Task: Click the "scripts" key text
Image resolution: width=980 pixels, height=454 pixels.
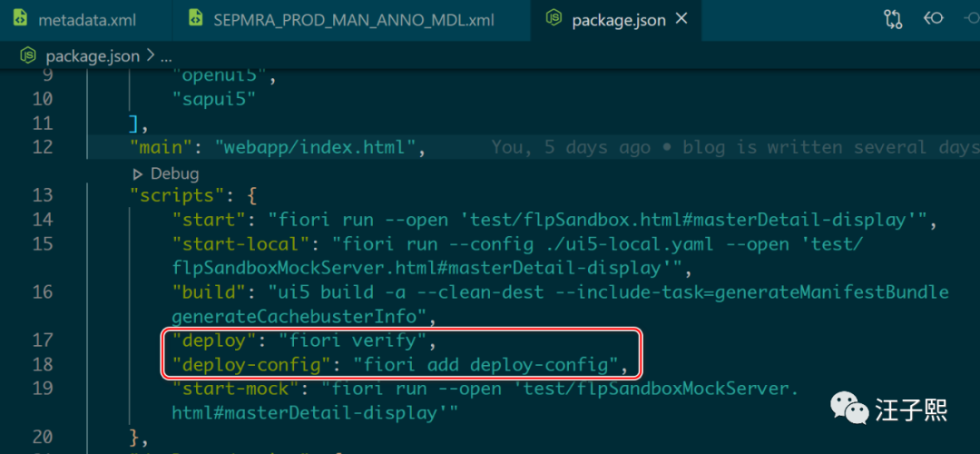Action: point(178,196)
